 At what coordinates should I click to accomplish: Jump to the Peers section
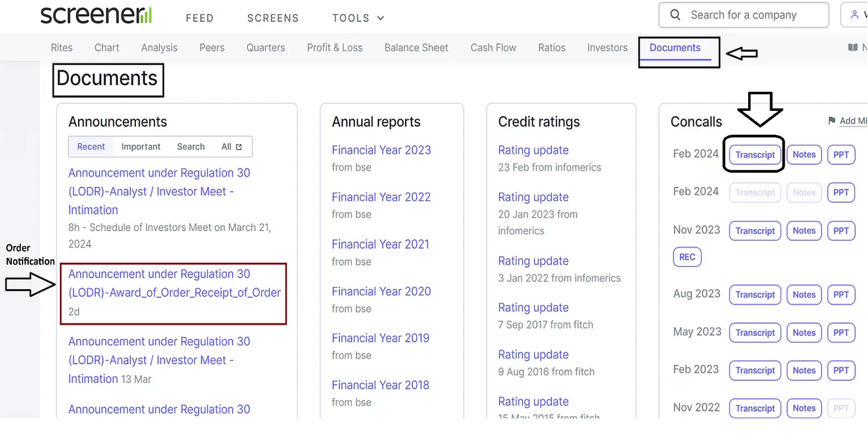(x=212, y=48)
